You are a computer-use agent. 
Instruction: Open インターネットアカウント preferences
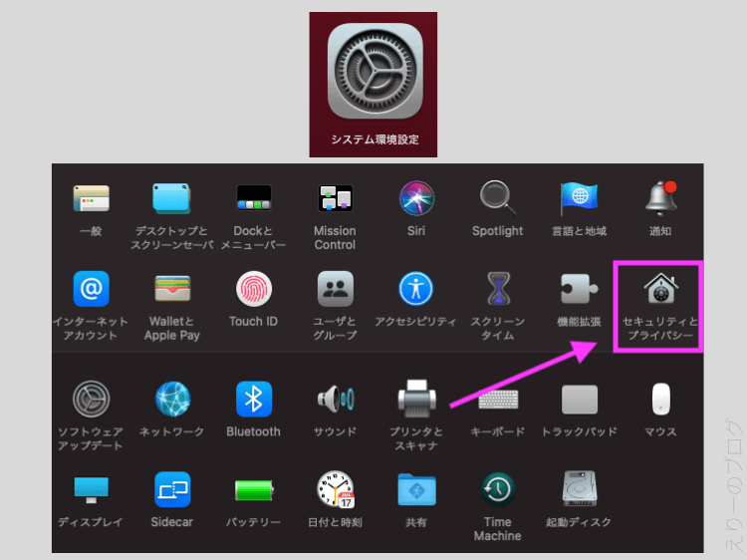tap(91, 289)
